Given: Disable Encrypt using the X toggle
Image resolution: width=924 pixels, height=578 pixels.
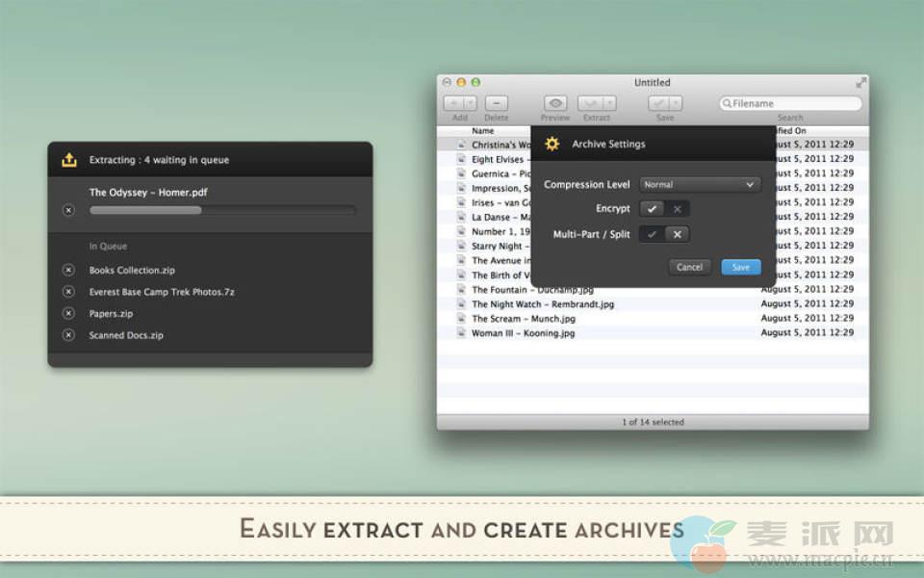Looking at the screenshot, I should (x=678, y=209).
